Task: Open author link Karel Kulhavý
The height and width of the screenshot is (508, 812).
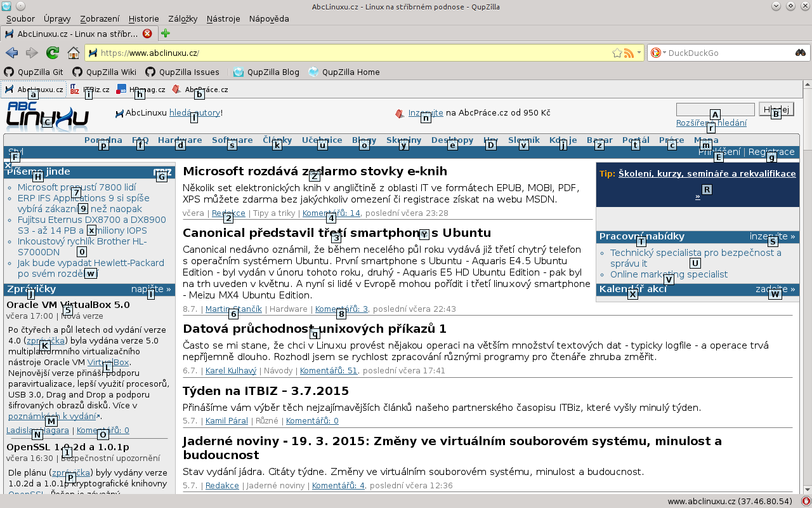Action: [x=231, y=371]
